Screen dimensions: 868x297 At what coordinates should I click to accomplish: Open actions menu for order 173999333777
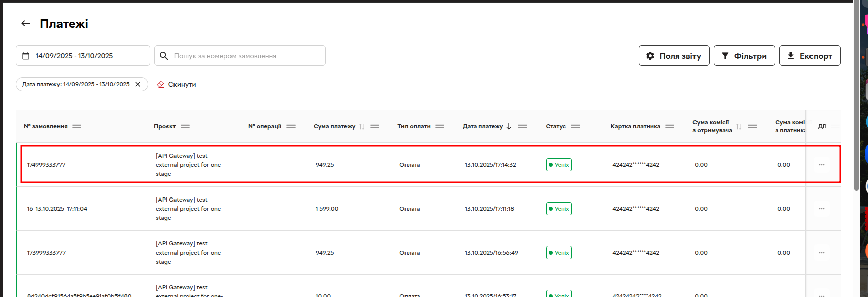click(821, 253)
